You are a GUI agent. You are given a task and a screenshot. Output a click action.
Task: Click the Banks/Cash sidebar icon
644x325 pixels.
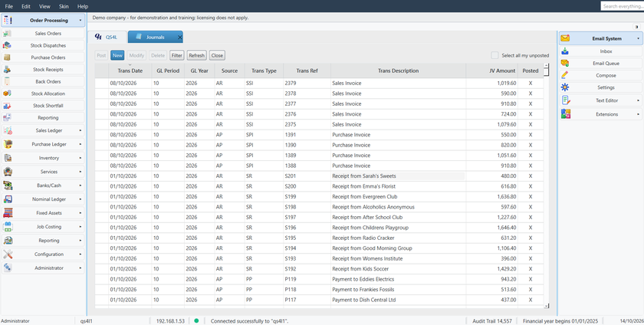pos(8,185)
